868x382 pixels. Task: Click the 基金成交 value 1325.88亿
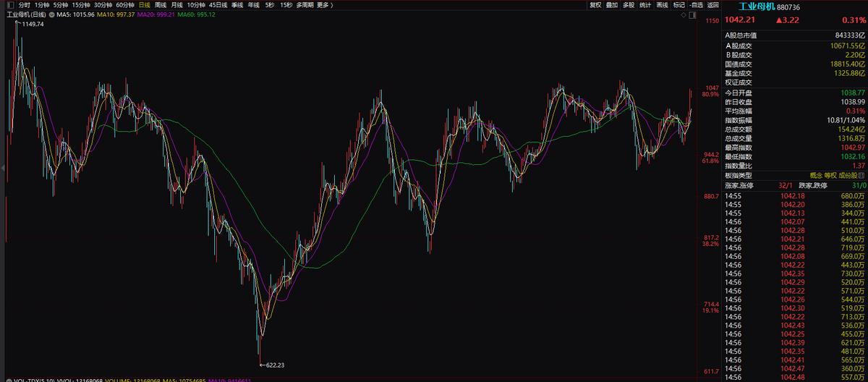point(849,73)
